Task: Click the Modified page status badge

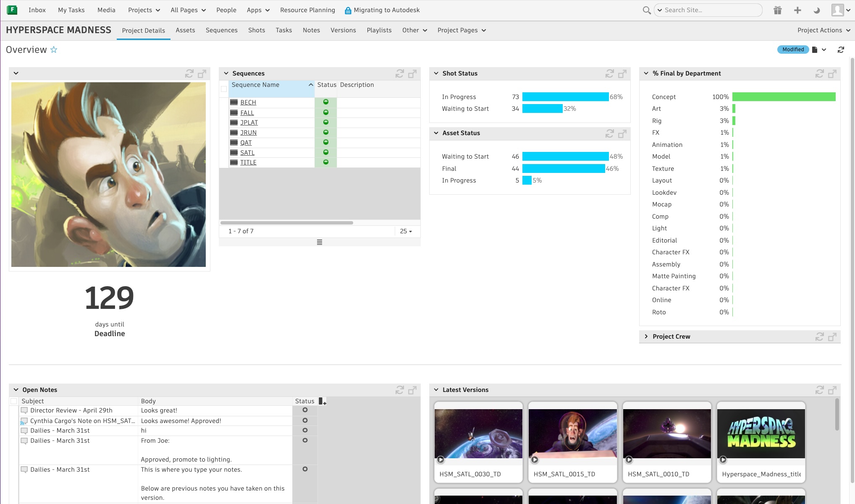Action: [x=793, y=50]
